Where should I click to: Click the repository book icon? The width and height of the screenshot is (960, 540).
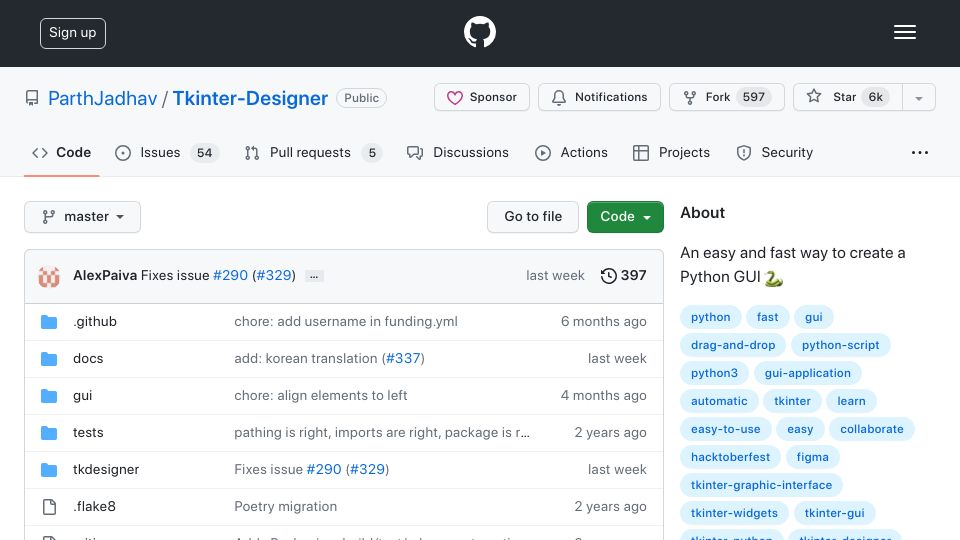point(32,98)
